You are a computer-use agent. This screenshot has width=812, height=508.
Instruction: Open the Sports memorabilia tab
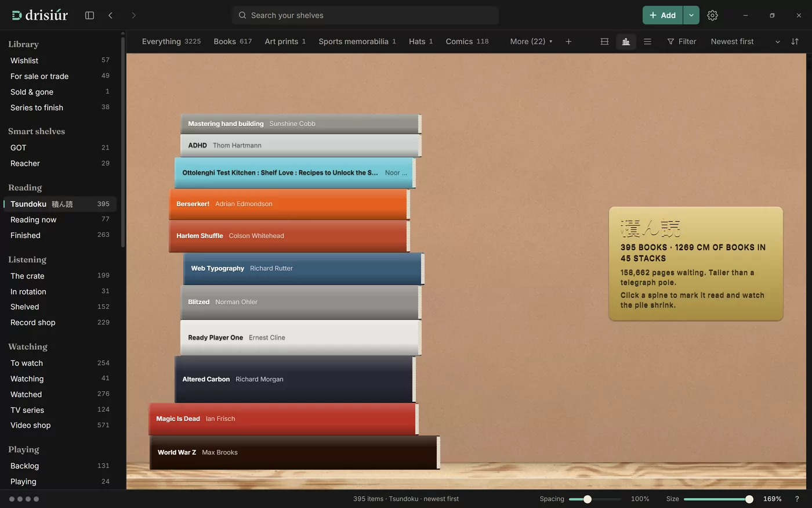357,42
